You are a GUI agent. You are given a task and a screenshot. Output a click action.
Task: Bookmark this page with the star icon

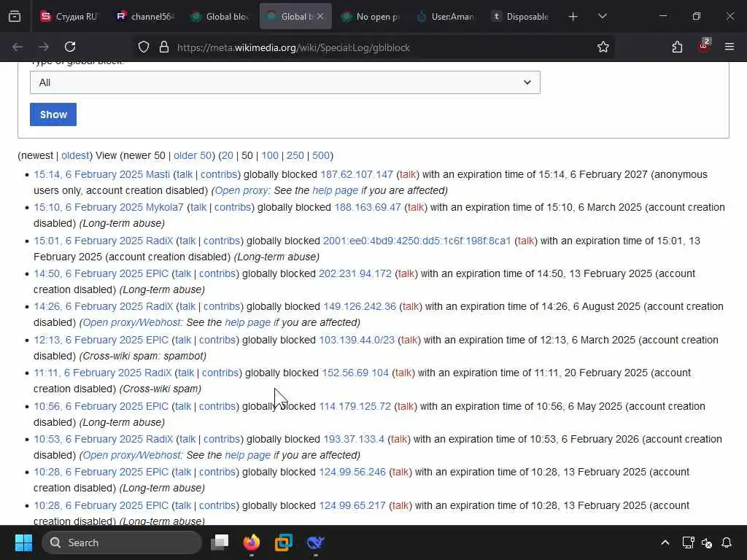point(603,47)
